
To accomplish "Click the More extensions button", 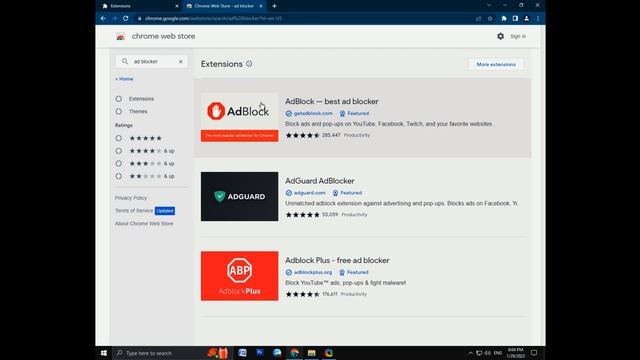I will pyautogui.click(x=496, y=64).
